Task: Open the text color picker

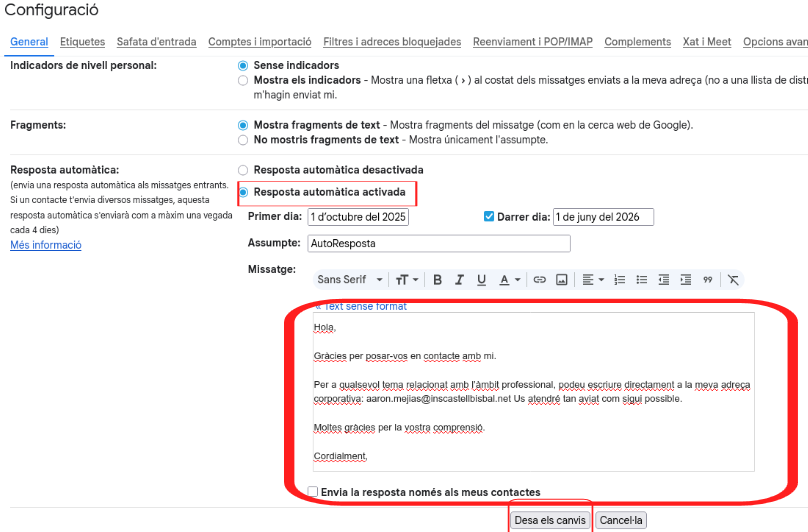Action: pyautogui.click(x=510, y=280)
